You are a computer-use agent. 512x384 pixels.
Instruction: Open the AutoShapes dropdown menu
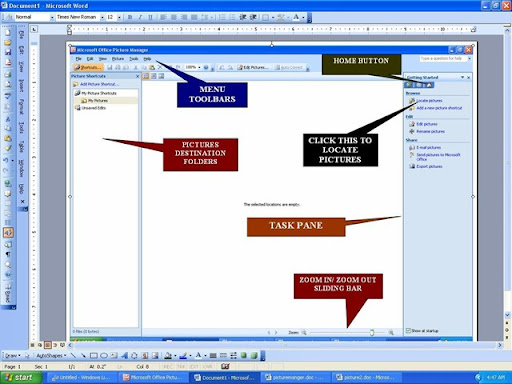(x=51, y=356)
